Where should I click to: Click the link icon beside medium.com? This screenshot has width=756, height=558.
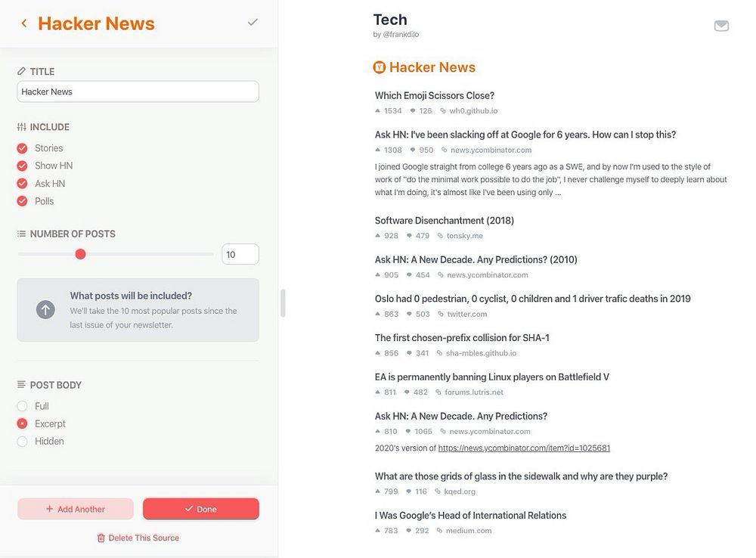pyautogui.click(x=439, y=531)
